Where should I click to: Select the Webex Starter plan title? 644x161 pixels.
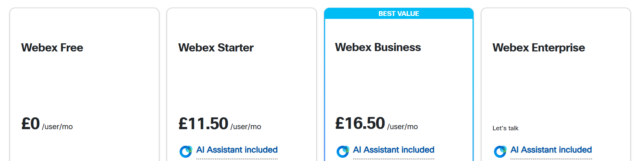(216, 48)
